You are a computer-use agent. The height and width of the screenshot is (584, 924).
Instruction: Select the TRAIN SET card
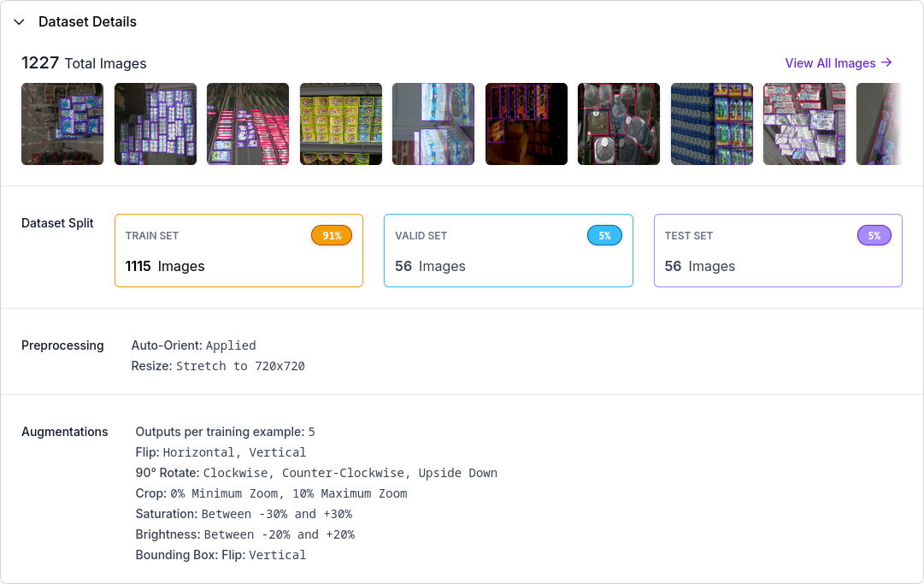[238, 251]
